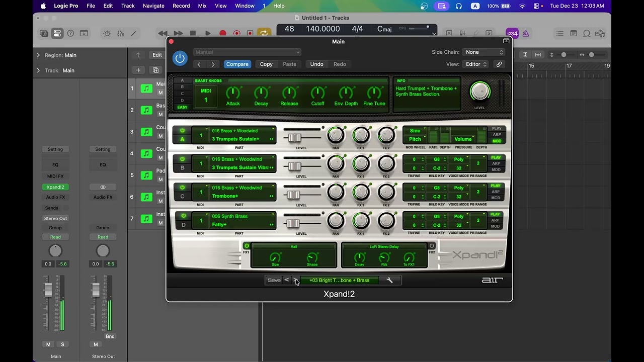Toggle the Inspector button in control bar
644x362 pixels.
tap(57, 33)
